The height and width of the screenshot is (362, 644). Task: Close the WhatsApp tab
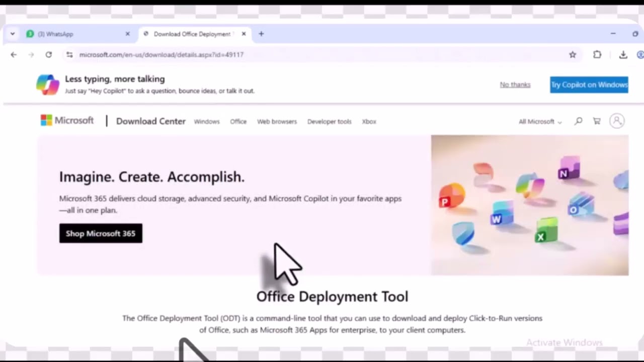pyautogui.click(x=127, y=34)
